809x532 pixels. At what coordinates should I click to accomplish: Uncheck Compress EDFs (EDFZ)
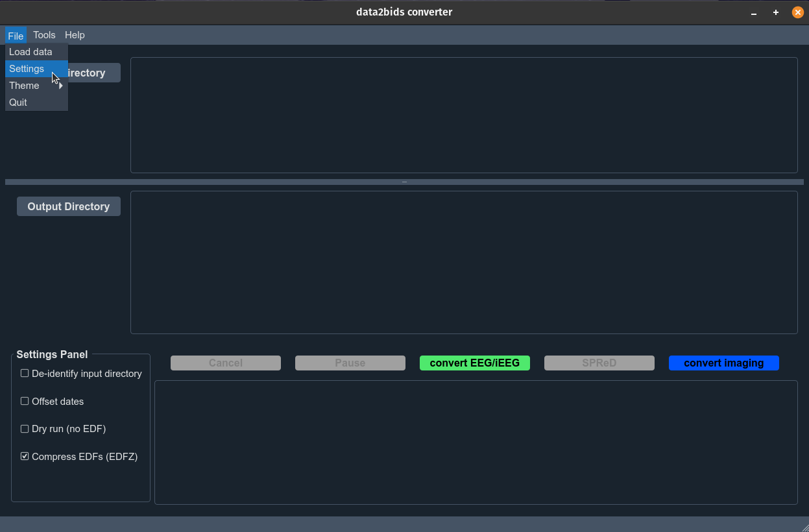pyautogui.click(x=25, y=457)
